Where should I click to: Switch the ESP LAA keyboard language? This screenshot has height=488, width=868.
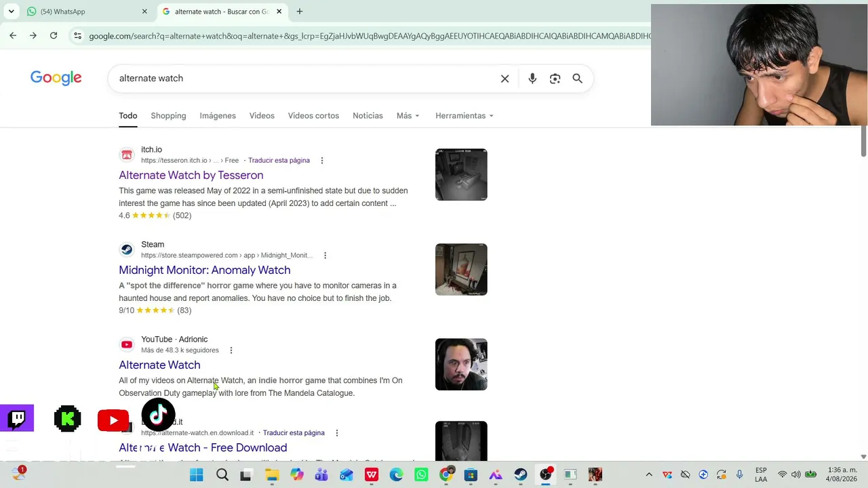pyautogui.click(x=761, y=475)
